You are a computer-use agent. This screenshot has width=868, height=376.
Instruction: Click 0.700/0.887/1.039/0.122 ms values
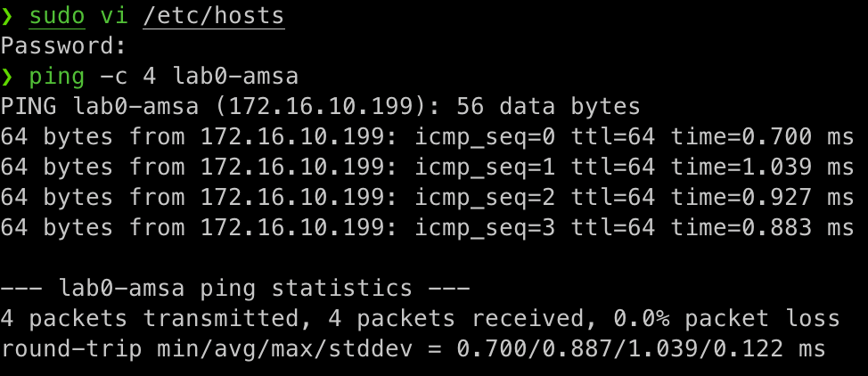[642, 349]
